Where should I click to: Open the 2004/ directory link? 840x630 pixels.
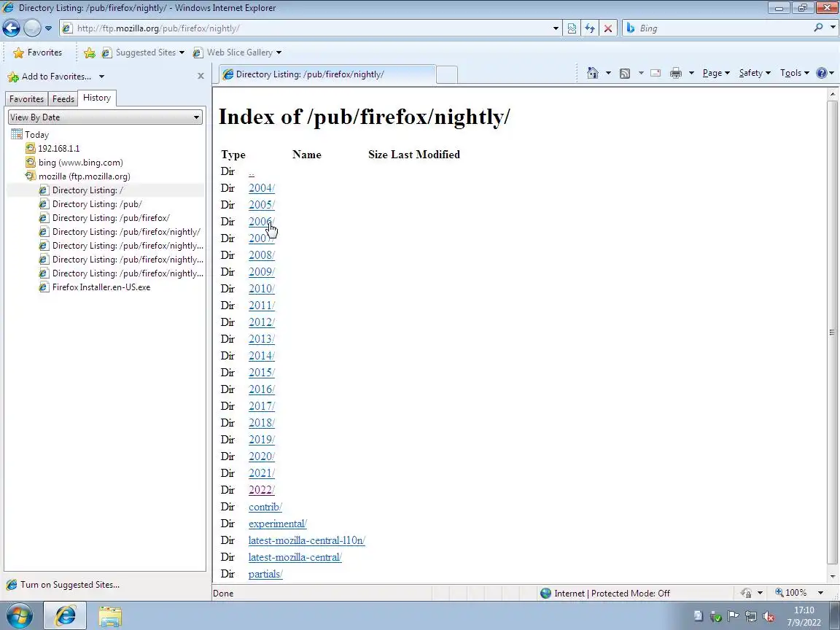pyautogui.click(x=262, y=188)
